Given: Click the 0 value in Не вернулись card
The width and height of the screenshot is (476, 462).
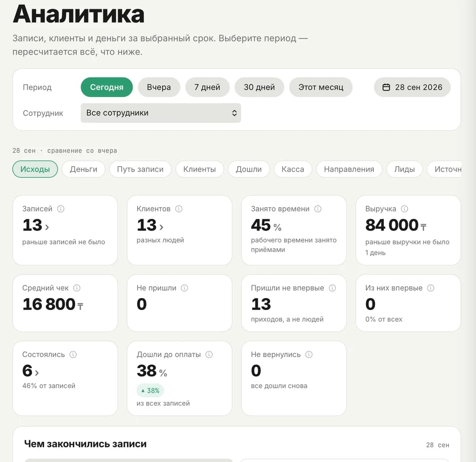Looking at the screenshot, I should [x=256, y=371].
